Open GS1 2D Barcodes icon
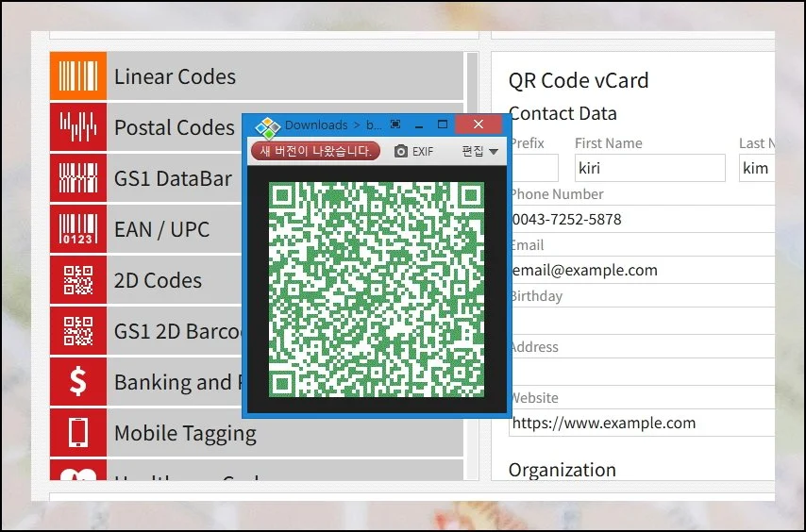The height and width of the screenshot is (532, 806). 77,331
